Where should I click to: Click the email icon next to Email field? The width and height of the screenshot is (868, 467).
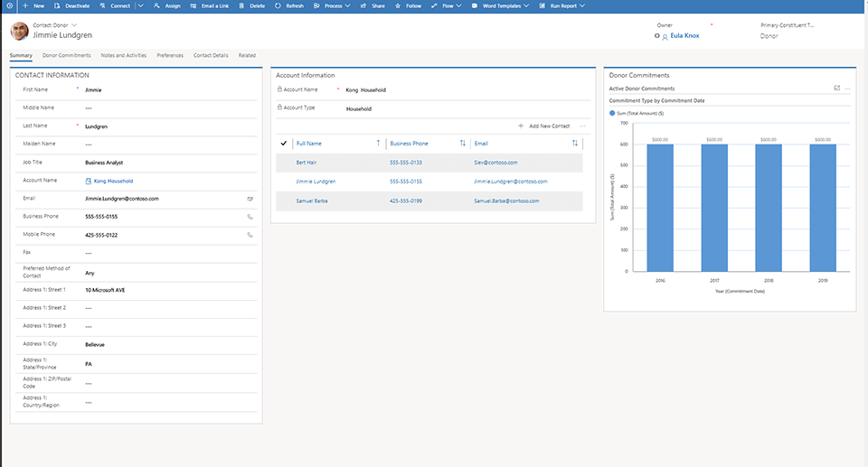(250, 198)
